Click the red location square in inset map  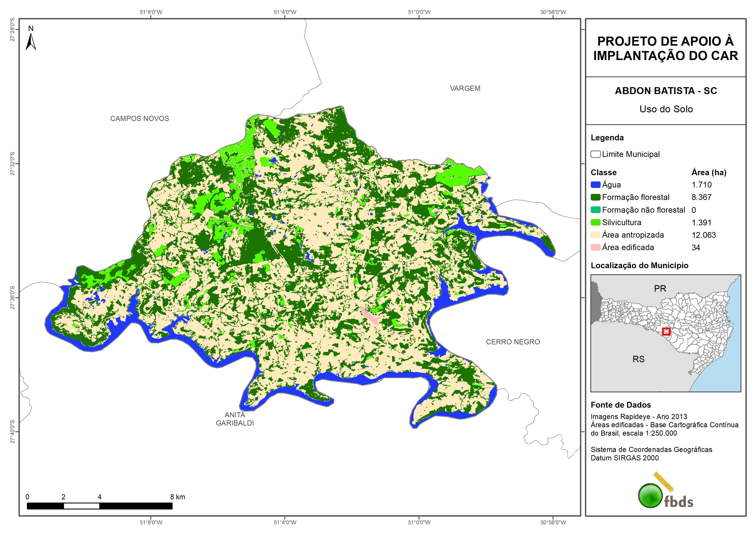tap(666, 331)
